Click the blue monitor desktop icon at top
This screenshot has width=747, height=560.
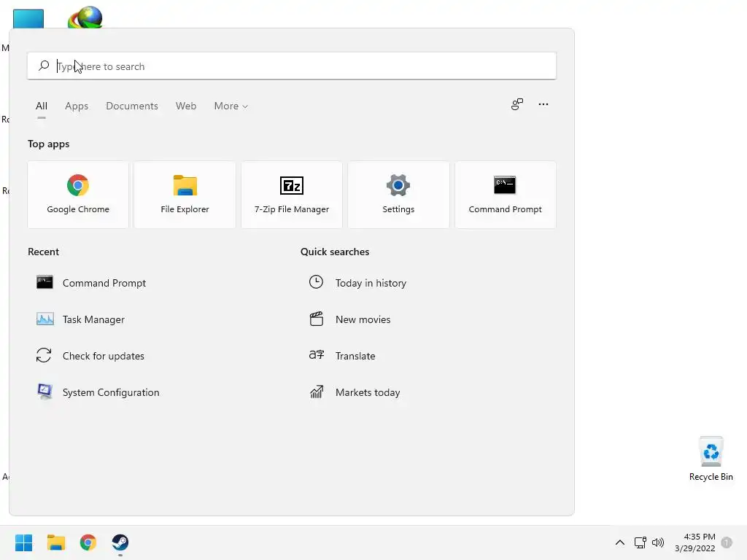[28, 18]
